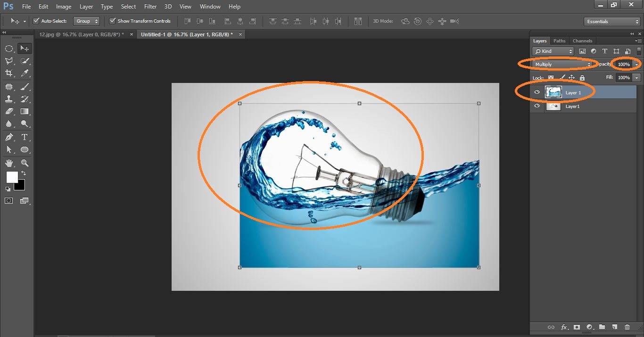The width and height of the screenshot is (644, 337).
Task: Delete the selected layer via trash icon
Action: [627, 327]
